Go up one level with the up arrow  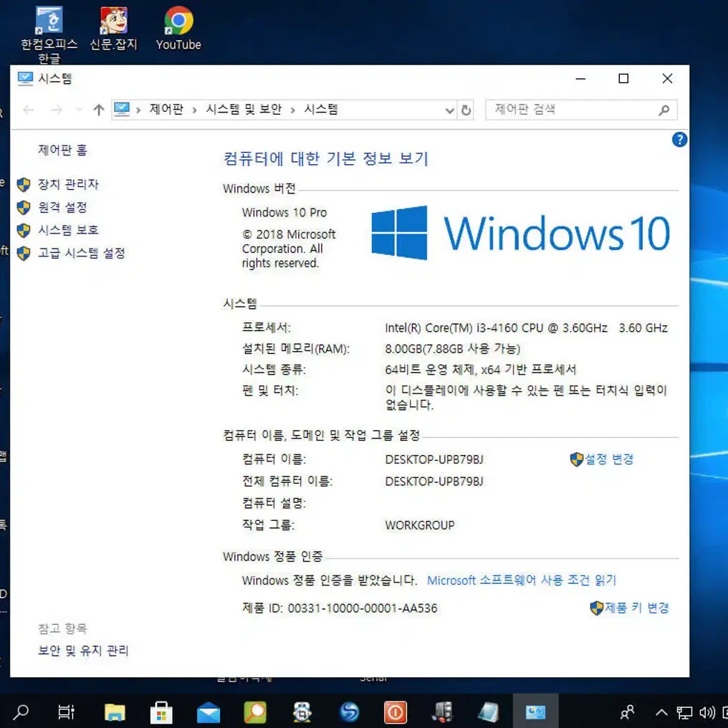point(98,110)
